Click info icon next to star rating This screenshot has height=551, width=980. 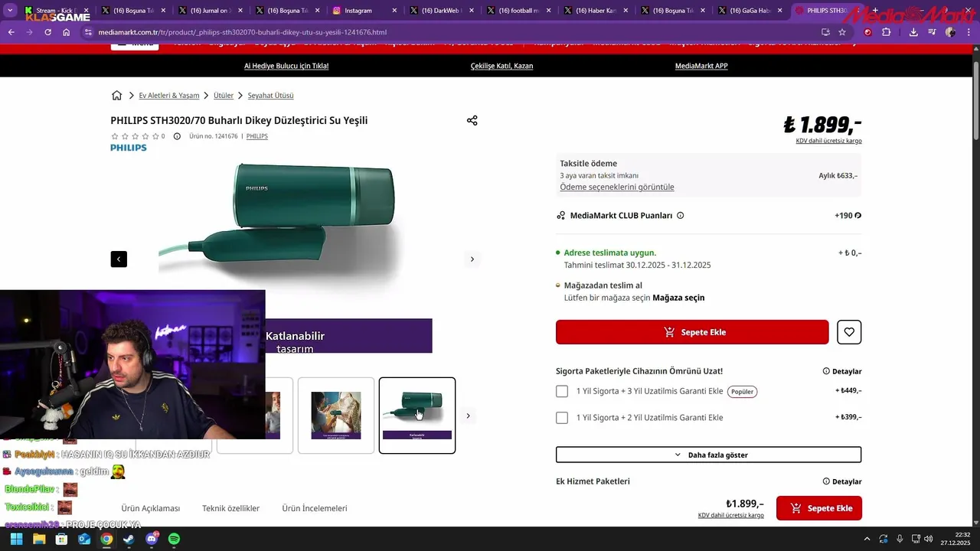[177, 136]
